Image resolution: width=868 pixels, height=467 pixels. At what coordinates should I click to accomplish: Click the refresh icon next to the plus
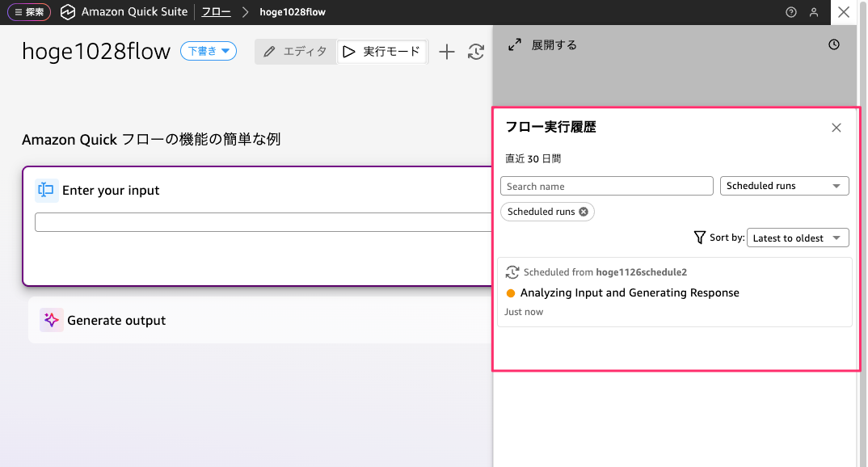click(476, 51)
